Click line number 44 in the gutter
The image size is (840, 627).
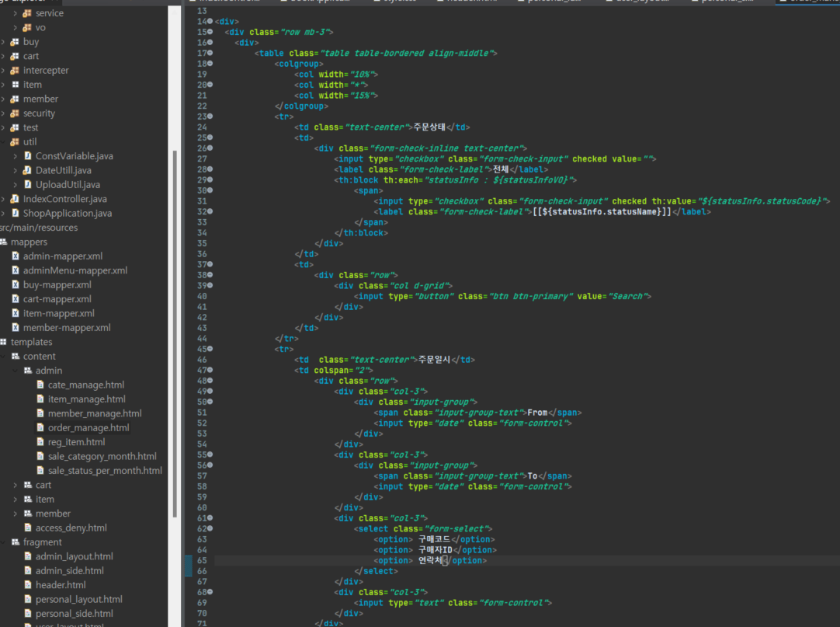pos(202,339)
